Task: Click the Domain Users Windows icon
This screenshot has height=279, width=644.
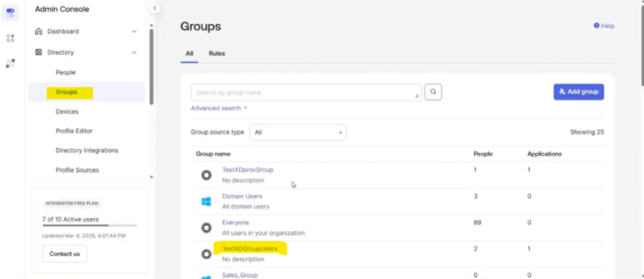Action: pyautogui.click(x=206, y=201)
